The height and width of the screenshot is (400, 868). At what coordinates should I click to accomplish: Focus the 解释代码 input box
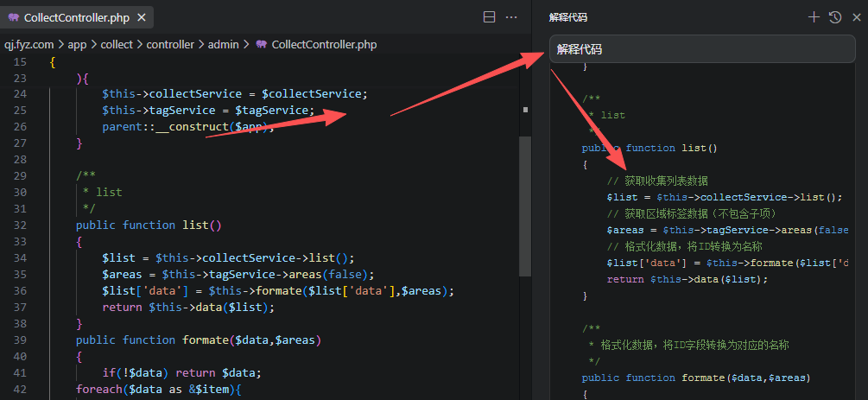pos(702,49)
